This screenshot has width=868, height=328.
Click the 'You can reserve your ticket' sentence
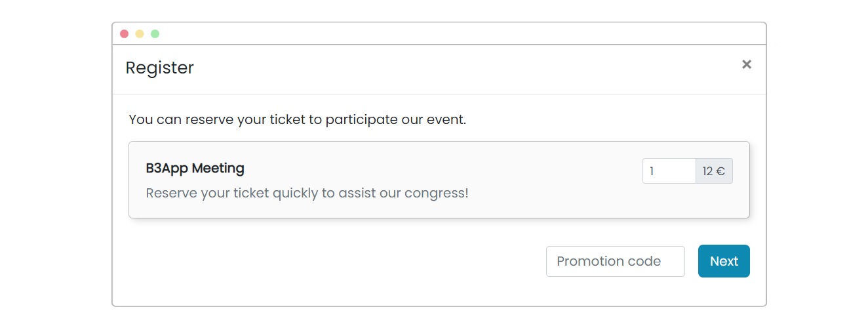(x=297, y=119)
